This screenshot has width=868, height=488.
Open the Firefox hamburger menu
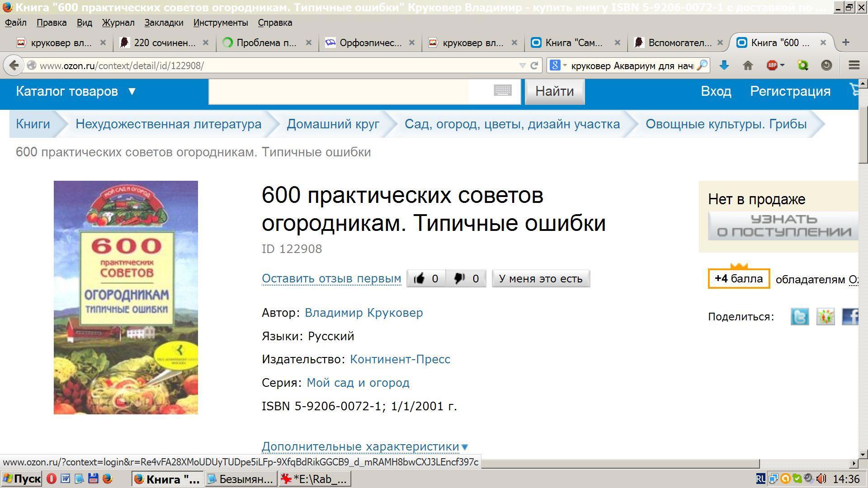tap(854, 66)
